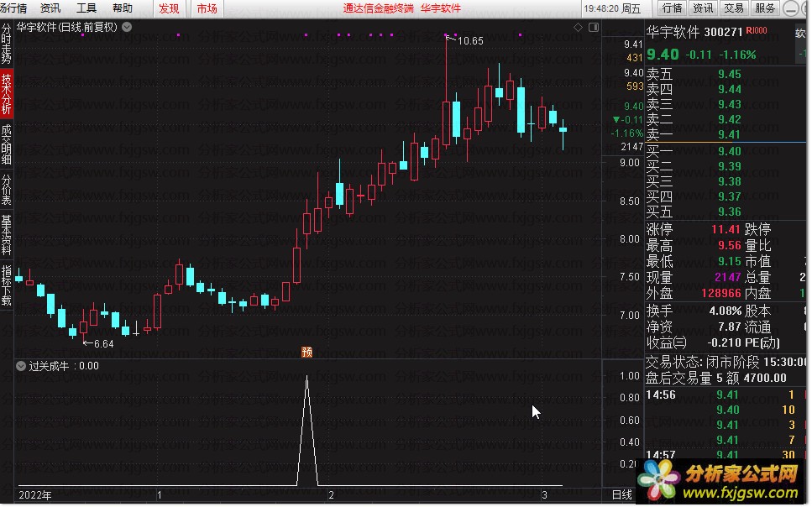Screen dimensions: 812x507
Task: Click the 14:56 tick trade row
Action: (x=725, y=395)
